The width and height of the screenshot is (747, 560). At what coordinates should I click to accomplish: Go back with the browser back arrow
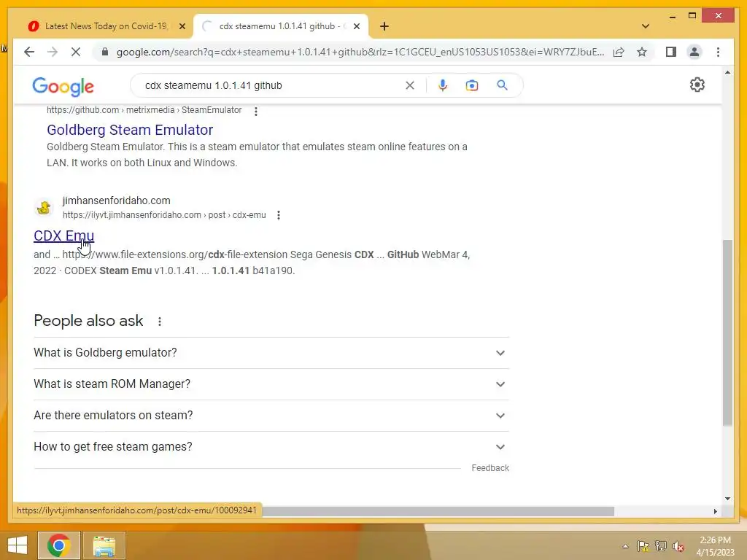pos(29,52)
